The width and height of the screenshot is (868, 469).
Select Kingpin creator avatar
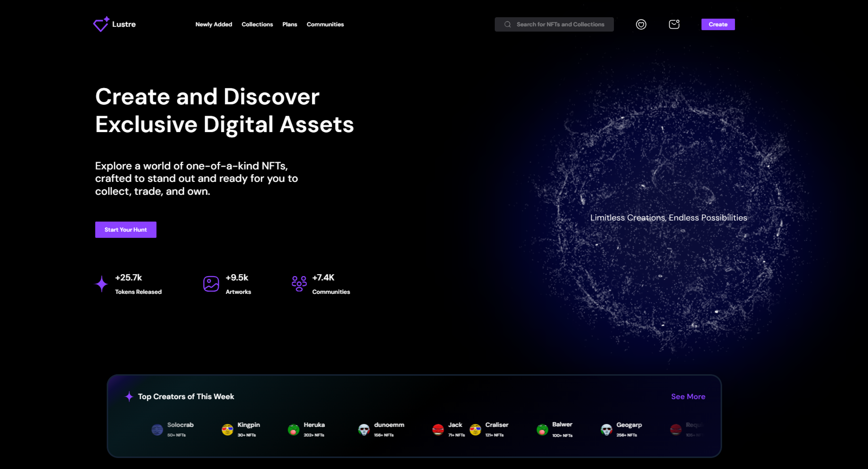point(227,430)
